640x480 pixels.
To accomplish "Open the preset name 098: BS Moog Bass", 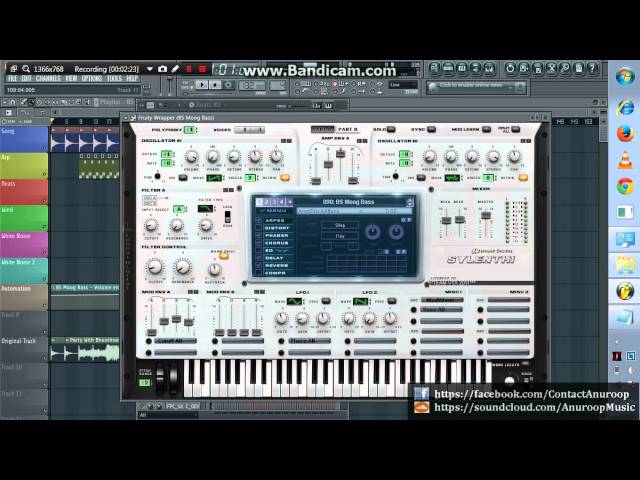I will [348, 202].
